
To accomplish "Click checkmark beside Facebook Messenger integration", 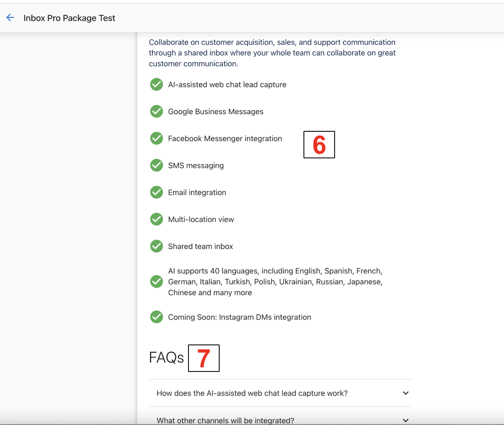I will 157,138.
